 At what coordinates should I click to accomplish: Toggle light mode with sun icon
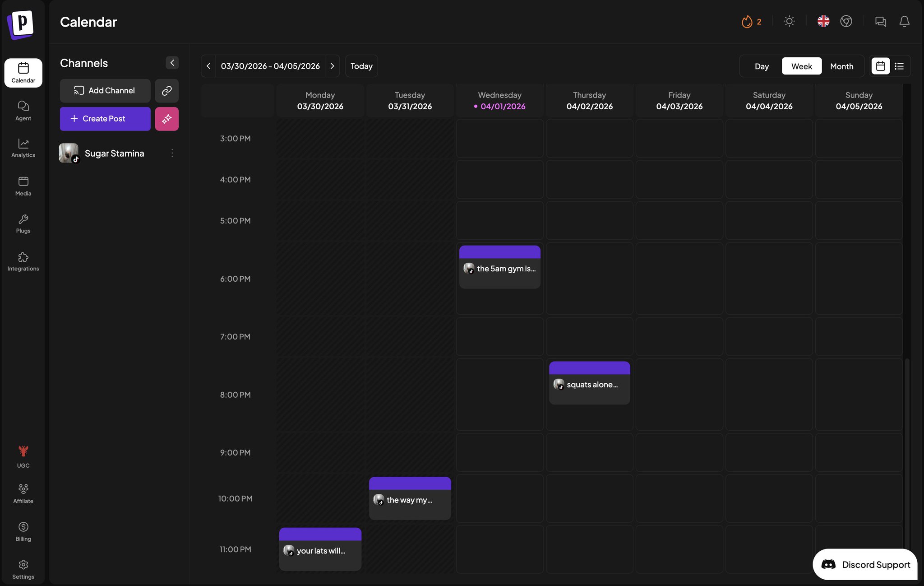[x=789, y=21]
